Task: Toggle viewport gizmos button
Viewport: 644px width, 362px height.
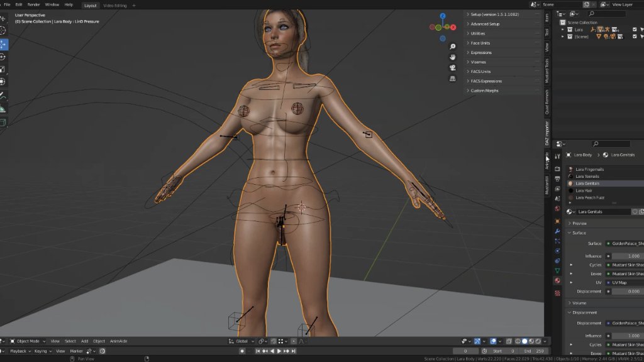Action: click(x=477, y=341)
